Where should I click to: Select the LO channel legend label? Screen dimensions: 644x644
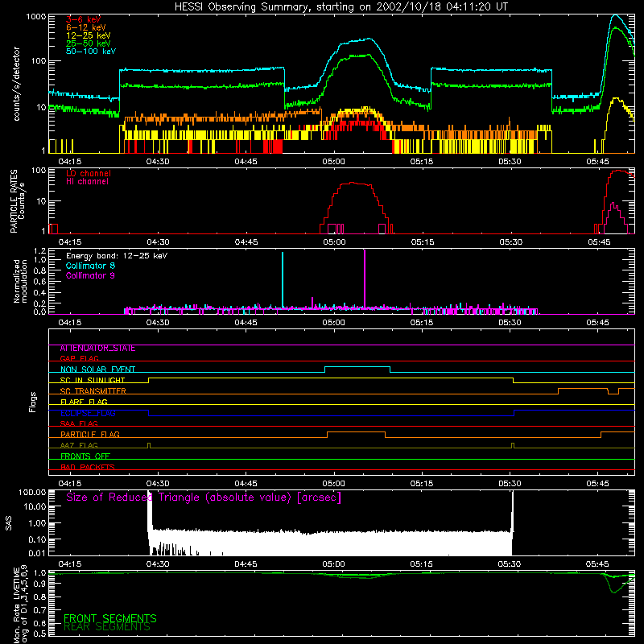point(89,173)
